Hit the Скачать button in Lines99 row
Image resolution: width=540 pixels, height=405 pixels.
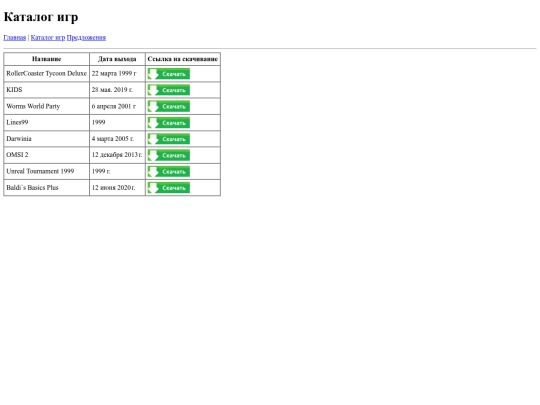(169, 123)
